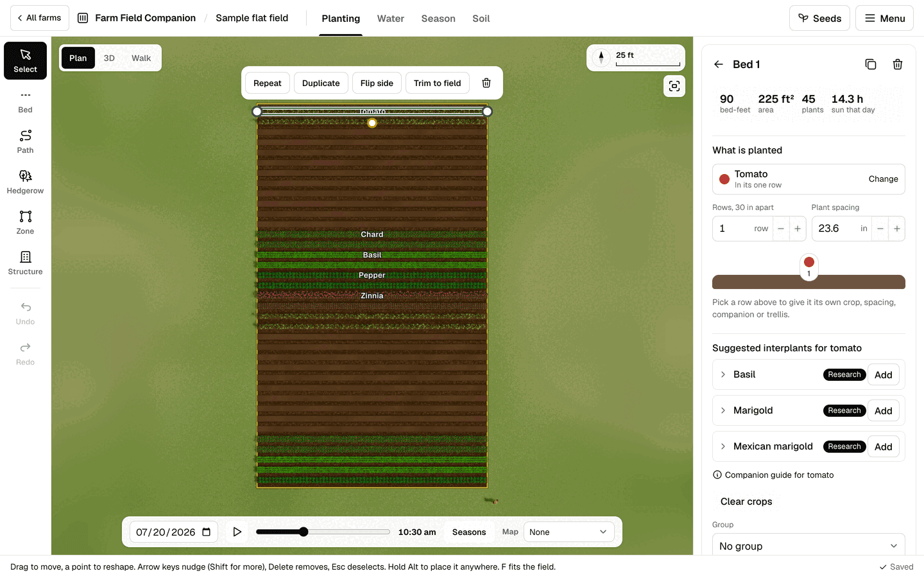Switch to the Soil tab

[481, 19]
